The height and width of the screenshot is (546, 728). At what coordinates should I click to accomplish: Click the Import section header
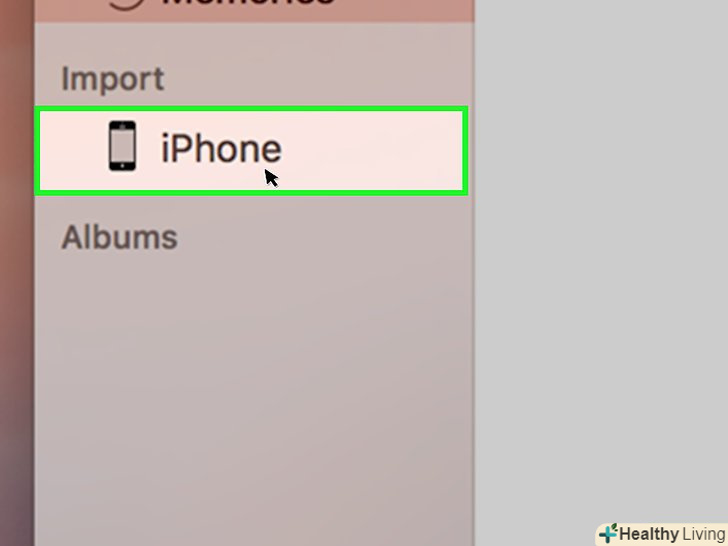click(x=113, y=79)
